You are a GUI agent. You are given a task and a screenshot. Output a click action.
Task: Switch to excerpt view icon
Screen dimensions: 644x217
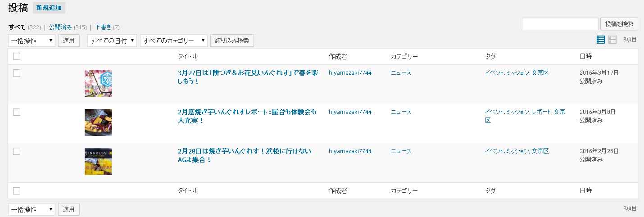tap(612, 40)
